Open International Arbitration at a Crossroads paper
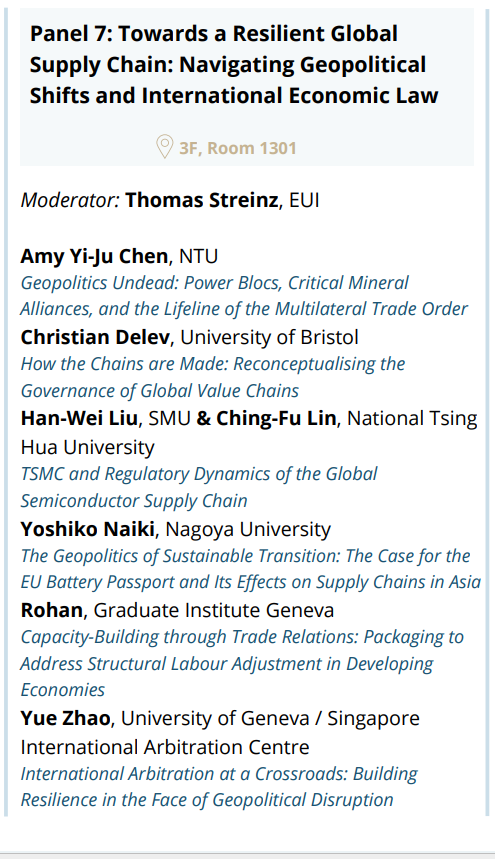This screenshot has width=495, height=859. [219, 787]
